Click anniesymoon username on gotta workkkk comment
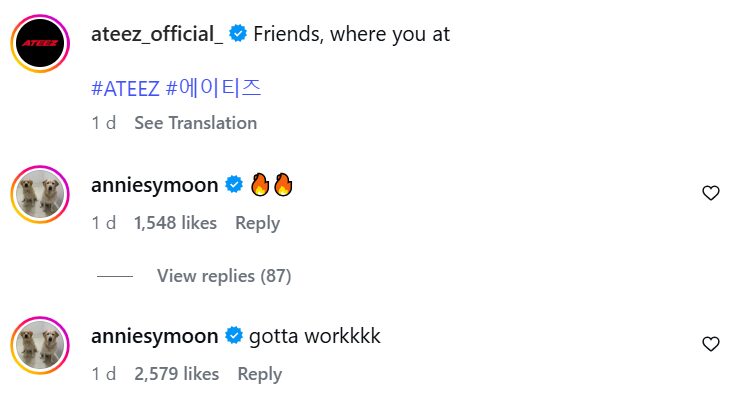This screenshot has width=735, height=418. click(154, 336)
